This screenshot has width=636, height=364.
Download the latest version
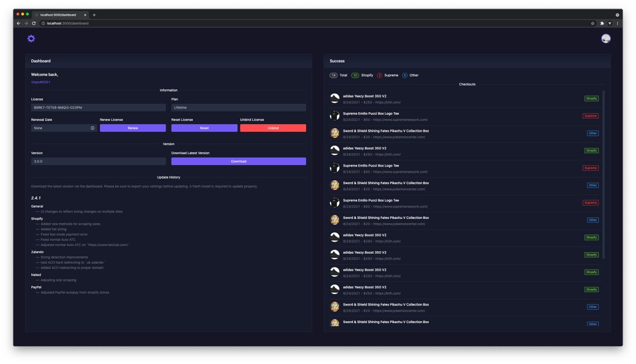coord(238,161)
